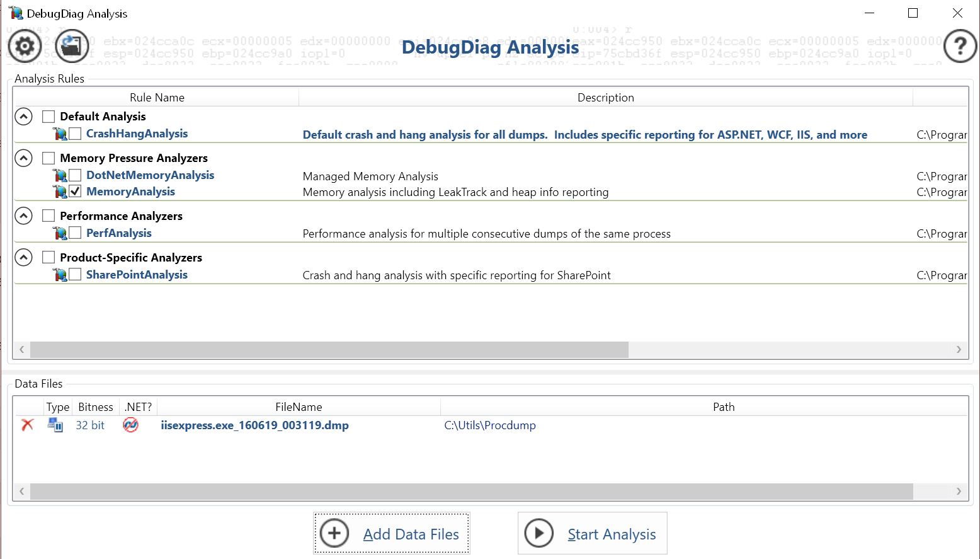Click the DebugDiag title bar app icon
Image resolution: width=980 pixels, height=559 pixels.
tap(16, 13)
